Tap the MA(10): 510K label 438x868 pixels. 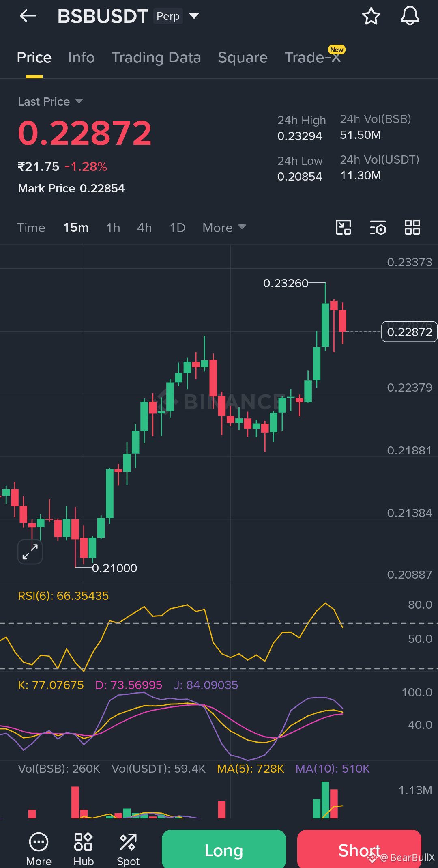click(333, 769)
